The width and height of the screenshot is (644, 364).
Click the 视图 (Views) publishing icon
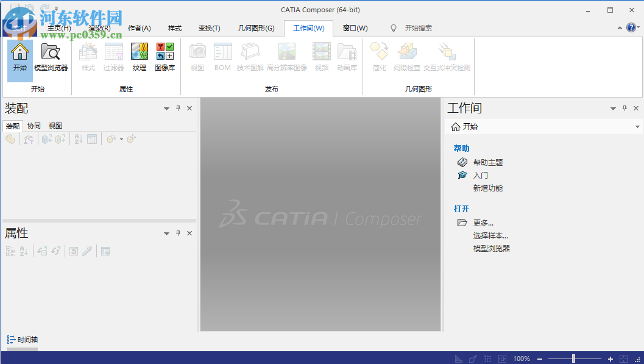[196, 57]
